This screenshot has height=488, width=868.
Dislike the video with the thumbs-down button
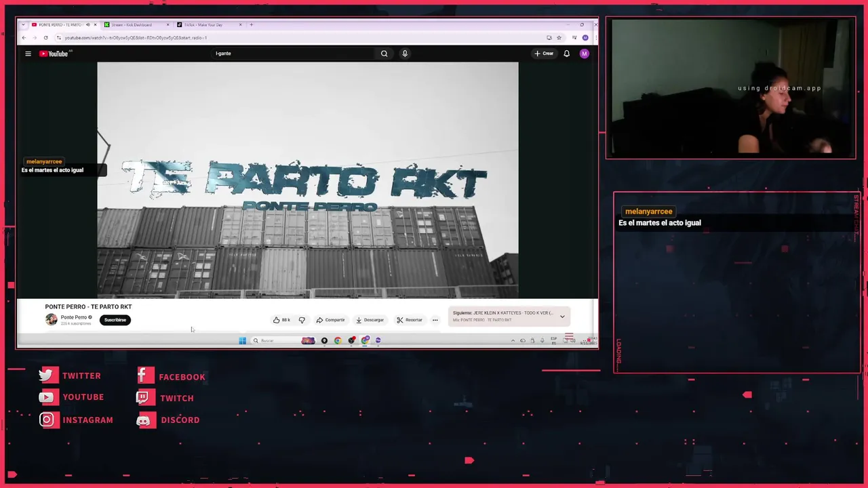tap(302, 320)
